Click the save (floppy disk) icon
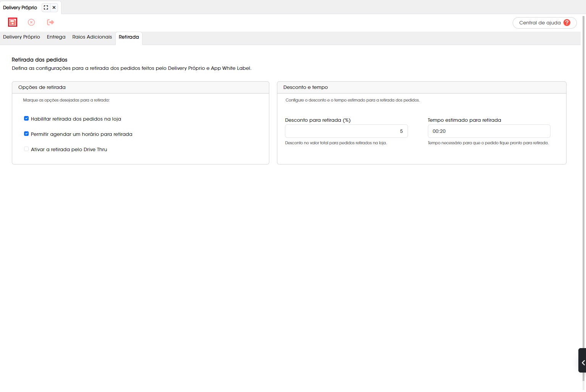586x392 pixels. click(x=13, y=22)
